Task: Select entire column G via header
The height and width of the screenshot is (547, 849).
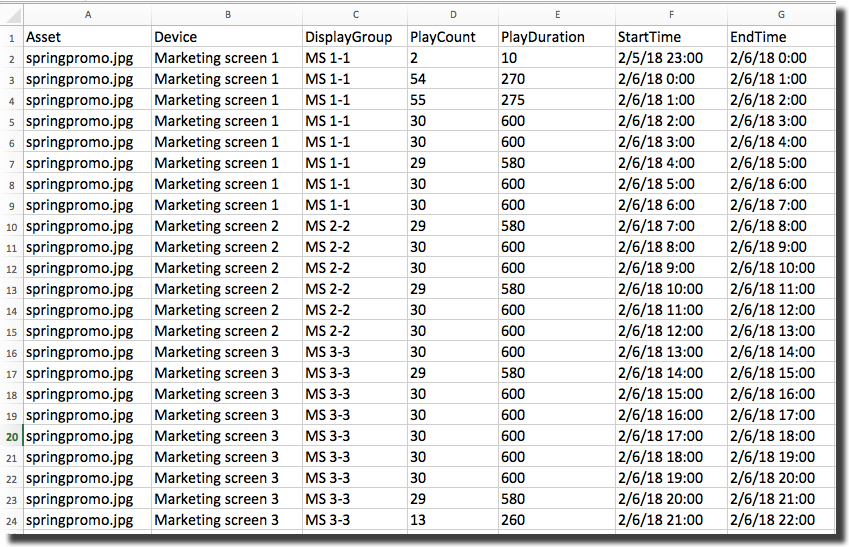Action: click(x=780, y=15)
